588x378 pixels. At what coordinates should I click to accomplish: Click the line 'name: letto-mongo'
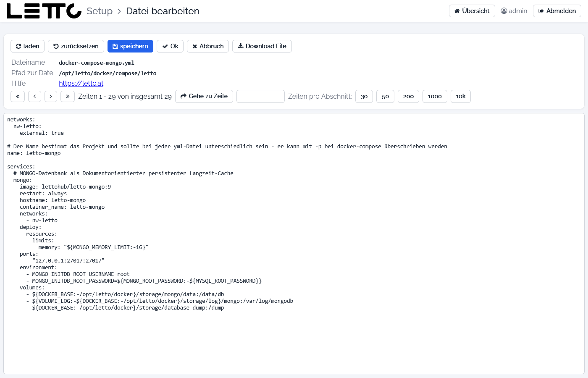pyautogui.click(x=34, y=153)
